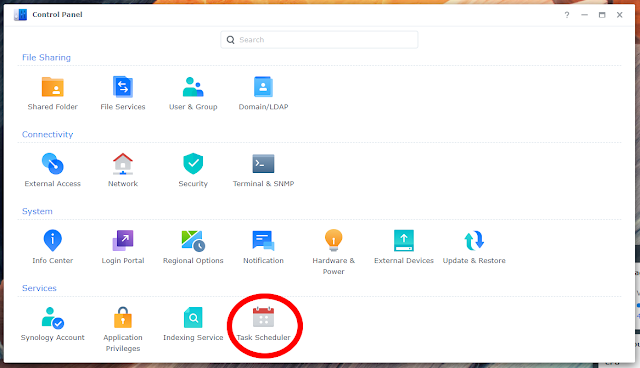Click the Connectivity section heading
Screen dimensions: 640x368
(47, 134)
